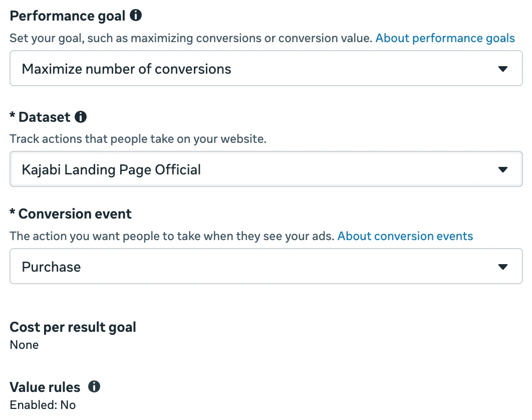
Task: Click the Conversion event heading
Action: pos(75,214)
